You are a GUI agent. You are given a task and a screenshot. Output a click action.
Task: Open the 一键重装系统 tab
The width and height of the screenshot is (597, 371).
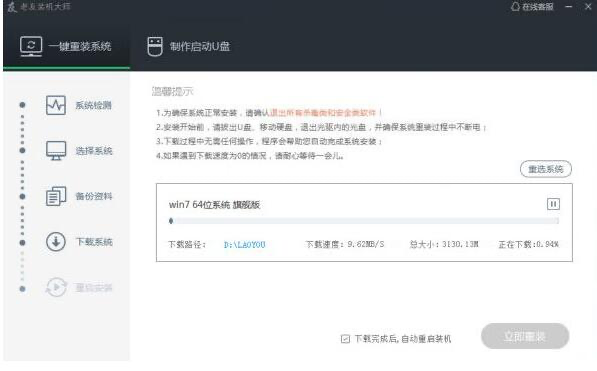[x=66, y=46]
